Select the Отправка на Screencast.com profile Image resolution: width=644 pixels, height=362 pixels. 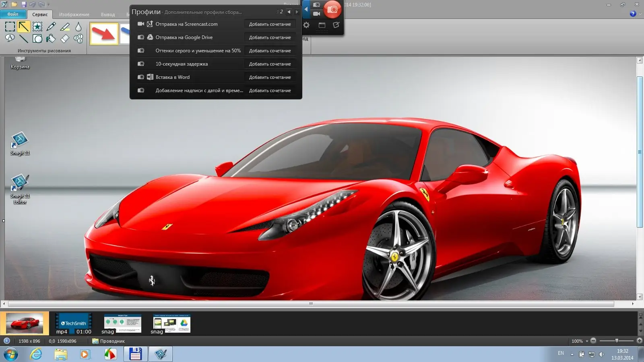click(186, 24)
